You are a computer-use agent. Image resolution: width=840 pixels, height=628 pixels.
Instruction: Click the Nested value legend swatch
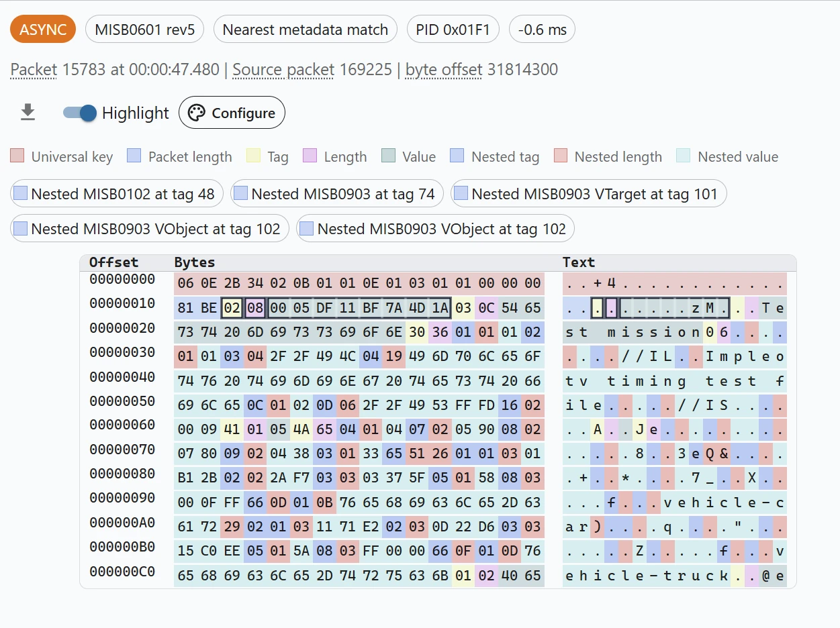(x=684, y=156)
